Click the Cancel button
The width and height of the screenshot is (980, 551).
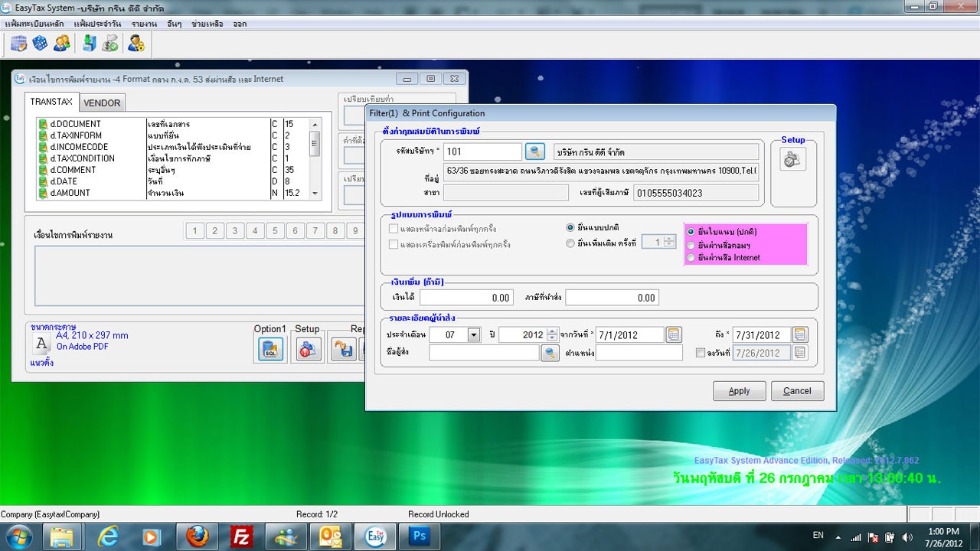pos(797,391)
